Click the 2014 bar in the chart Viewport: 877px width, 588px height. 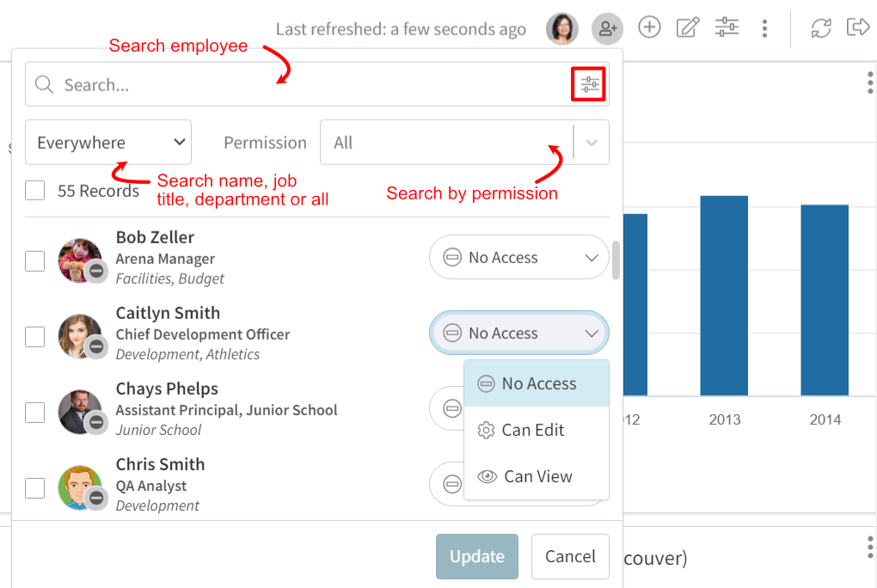point(825,300)
